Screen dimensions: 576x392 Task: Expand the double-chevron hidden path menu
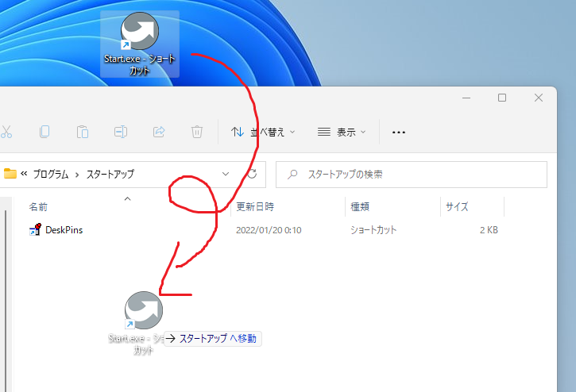(24, 174)
